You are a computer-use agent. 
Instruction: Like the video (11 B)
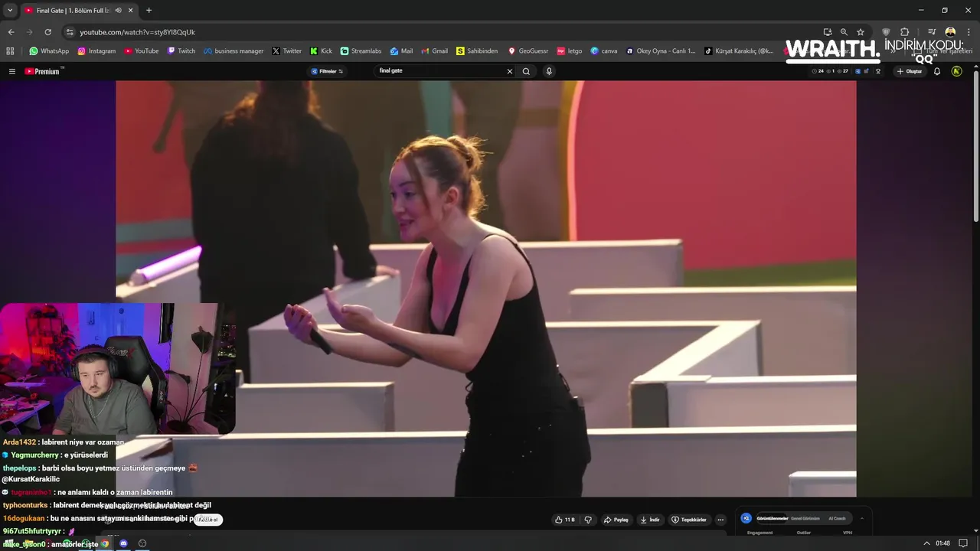[x=565, y=520]
